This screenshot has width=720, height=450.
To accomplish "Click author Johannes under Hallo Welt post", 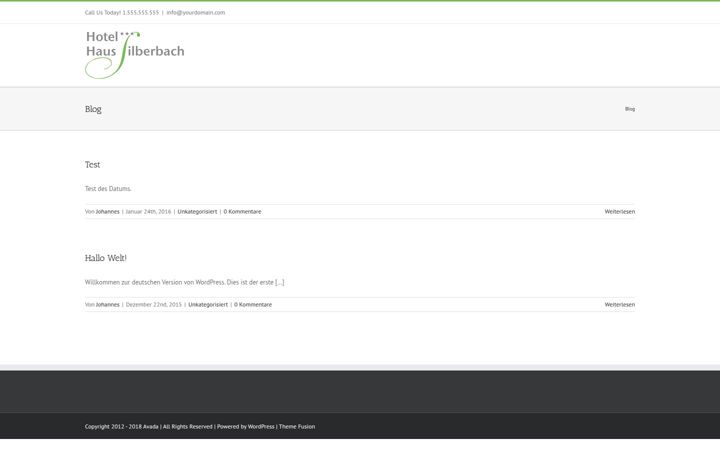I will (107, 304).
